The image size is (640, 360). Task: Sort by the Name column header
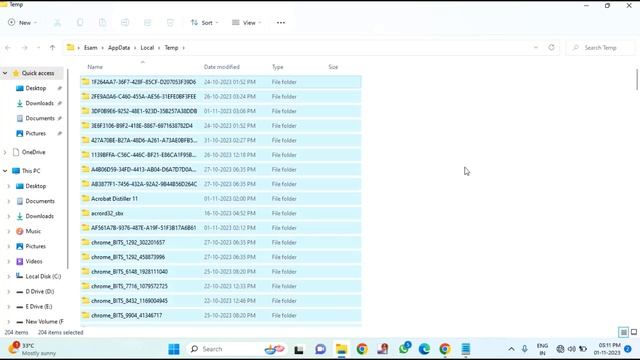(95, 67)
